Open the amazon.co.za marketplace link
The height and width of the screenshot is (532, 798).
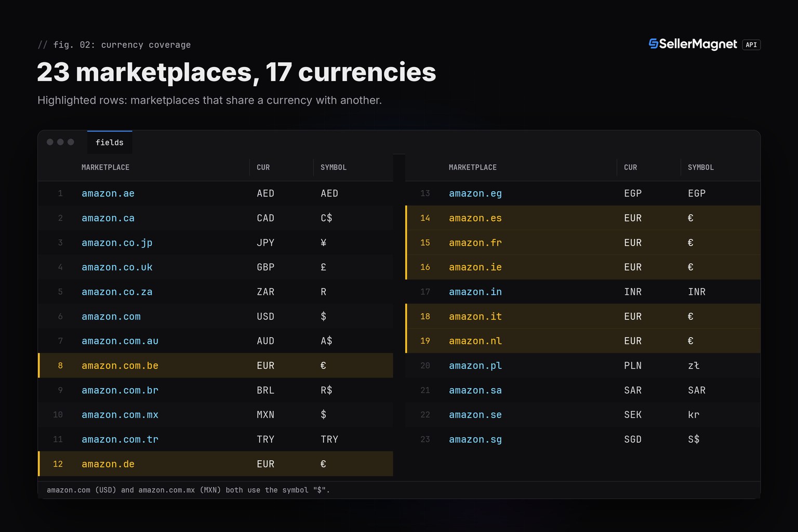pyautogui.click(x=117, y=292)
